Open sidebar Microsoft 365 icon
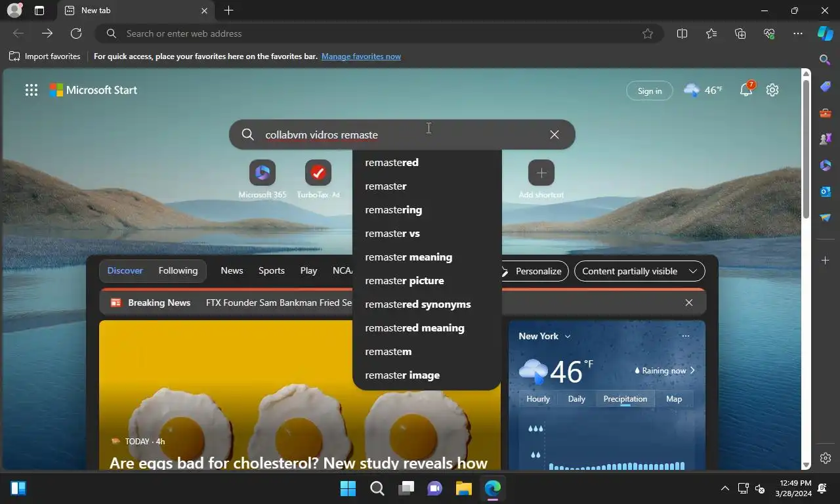840x504 pixels. 826,165
